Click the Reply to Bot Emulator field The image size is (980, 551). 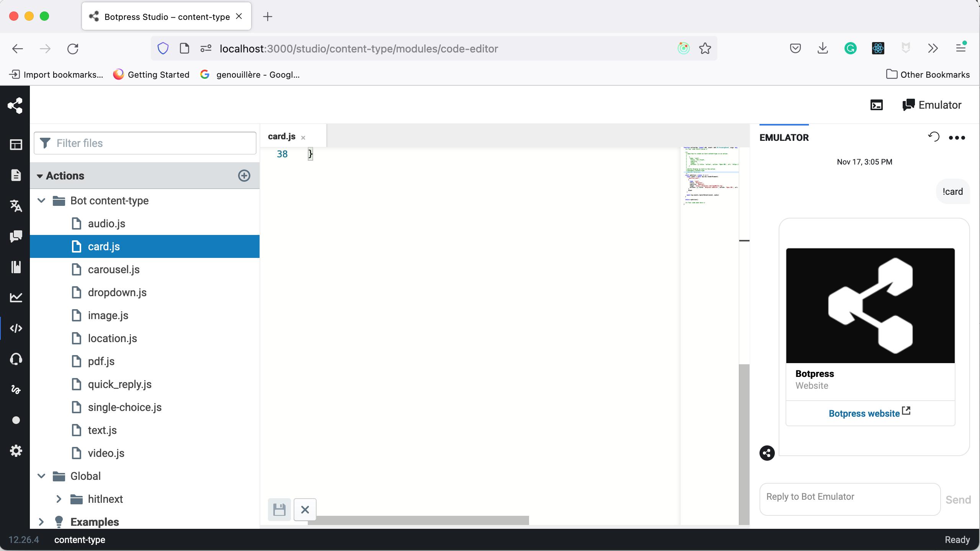[849, 499]
